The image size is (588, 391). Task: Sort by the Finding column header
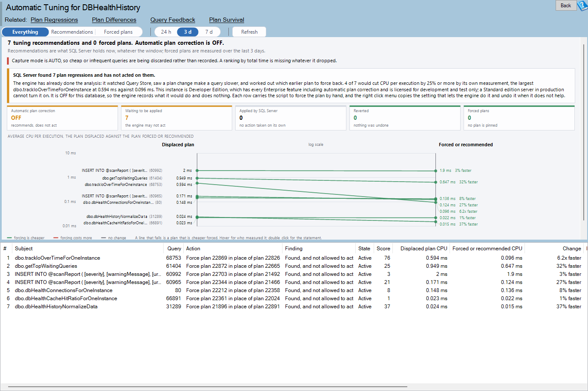[319, 249]
